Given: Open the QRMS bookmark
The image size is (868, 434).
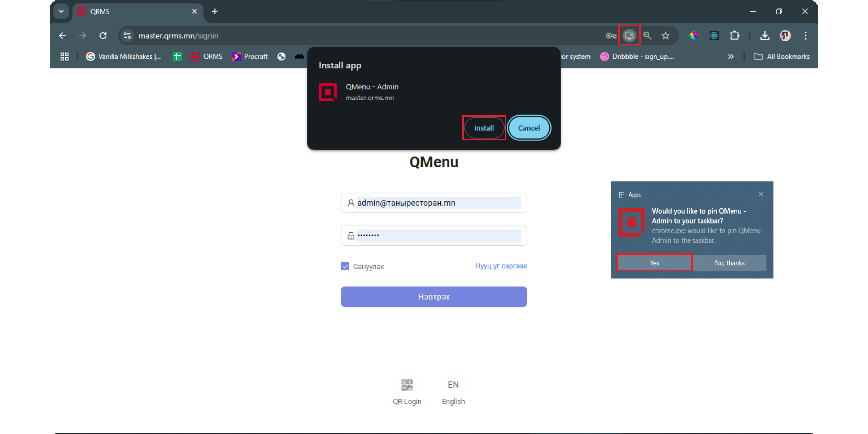Looking at the screenshot, I should pos(207,56).
